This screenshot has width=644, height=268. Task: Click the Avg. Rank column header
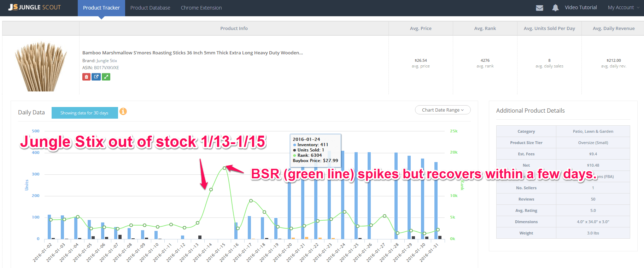(485, 28)
